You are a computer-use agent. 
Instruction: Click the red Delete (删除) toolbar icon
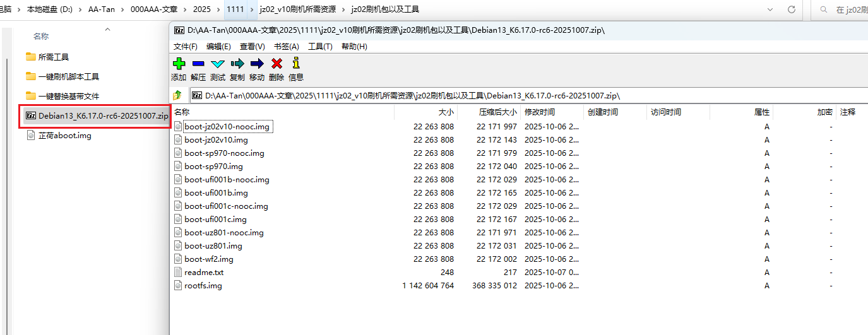(x=276, y=63)
